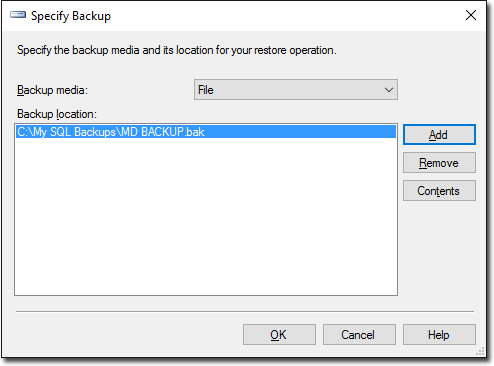Click the File text in media combo box
The image size is (494, 366).
point(206,90)
